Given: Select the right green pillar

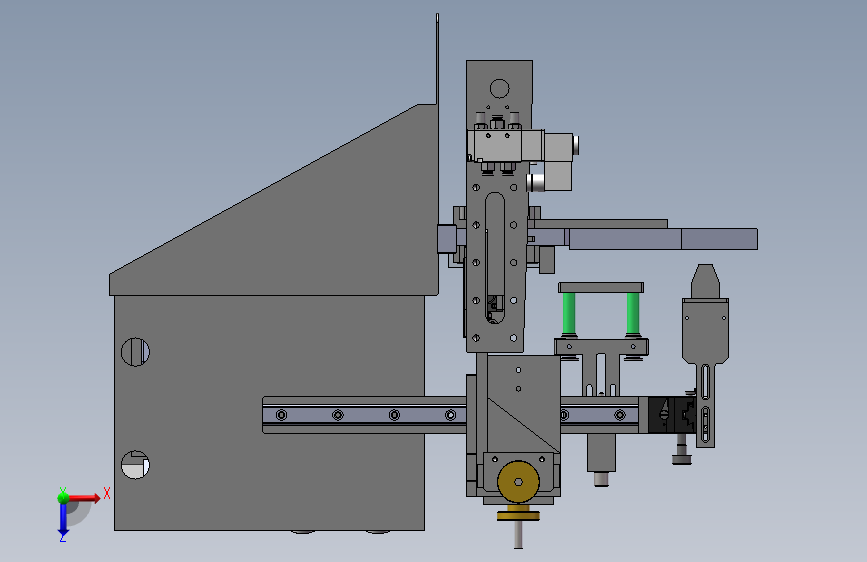Looking at the screenshot, I should (x=633, y=313).
